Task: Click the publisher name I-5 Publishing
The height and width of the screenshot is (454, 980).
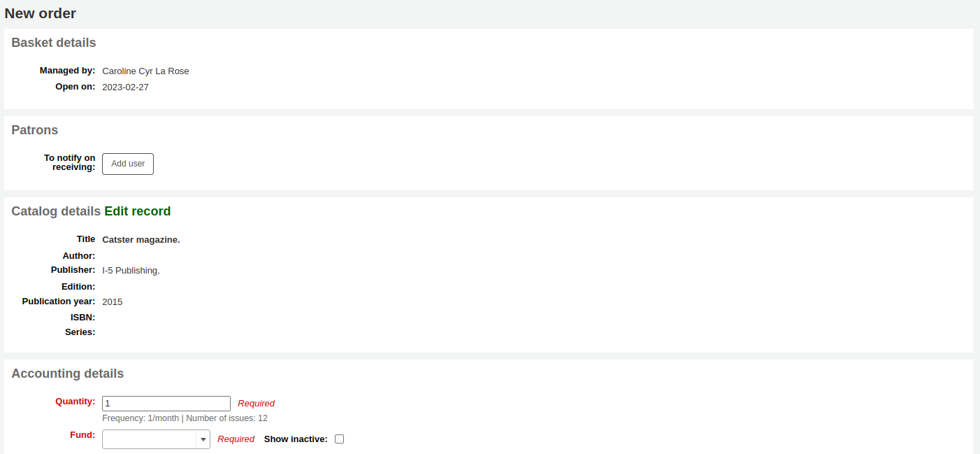Action: point(130,270)
